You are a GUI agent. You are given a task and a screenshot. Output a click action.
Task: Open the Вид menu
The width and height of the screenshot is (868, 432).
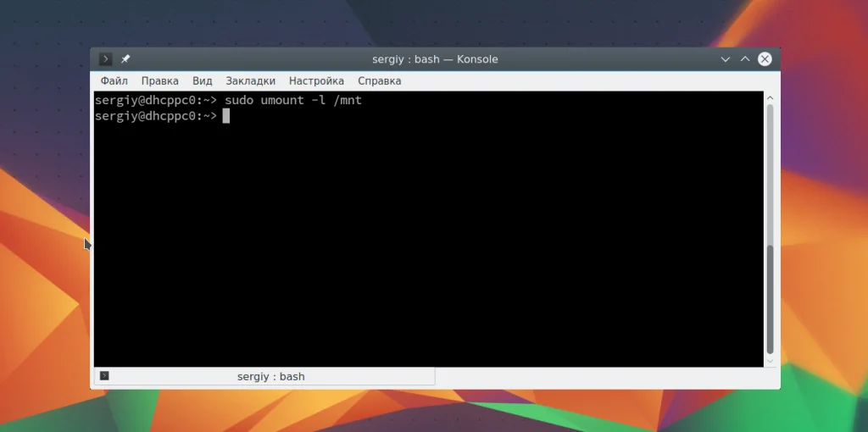[202, 80]
